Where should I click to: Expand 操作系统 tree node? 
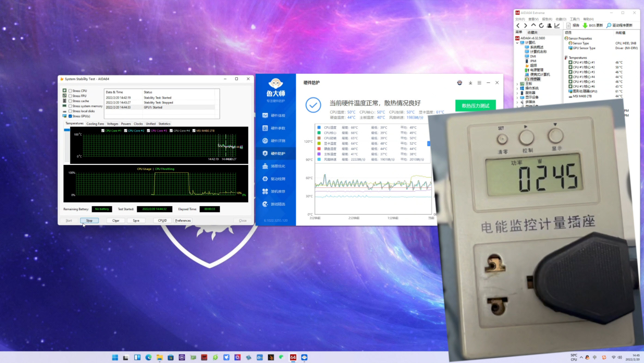pos(517,88)
